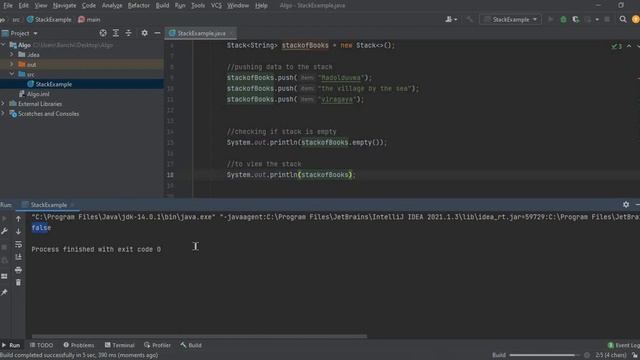This screenshot has width=640, height=360.
Task: Click the inspections checkmark widget
Action: (617, 46)
